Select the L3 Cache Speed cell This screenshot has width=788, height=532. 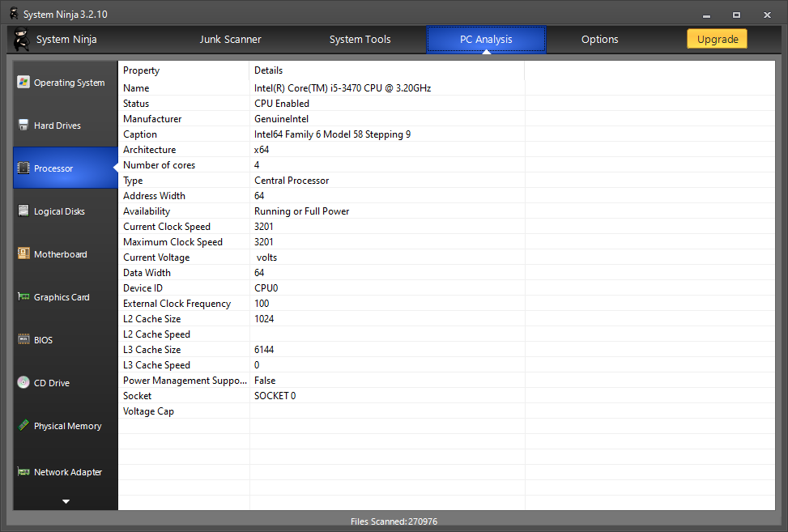coord(184,364)
